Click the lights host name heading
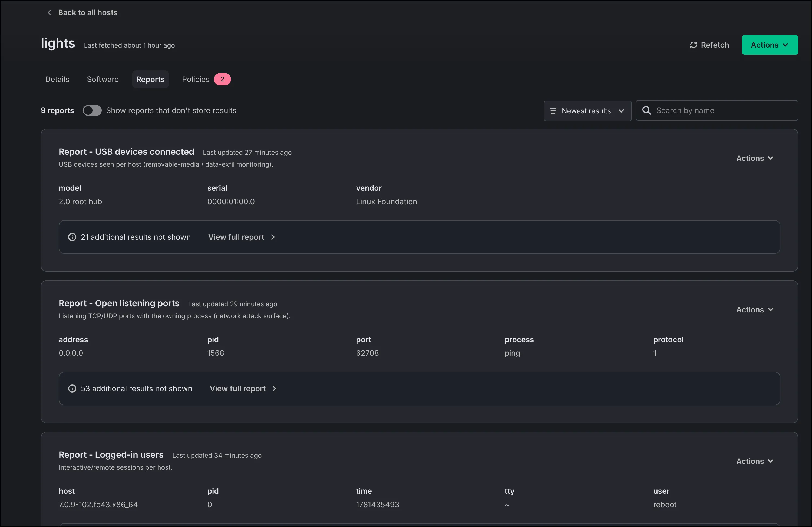The height and width of the screenshot is (527, 812). 58,43
